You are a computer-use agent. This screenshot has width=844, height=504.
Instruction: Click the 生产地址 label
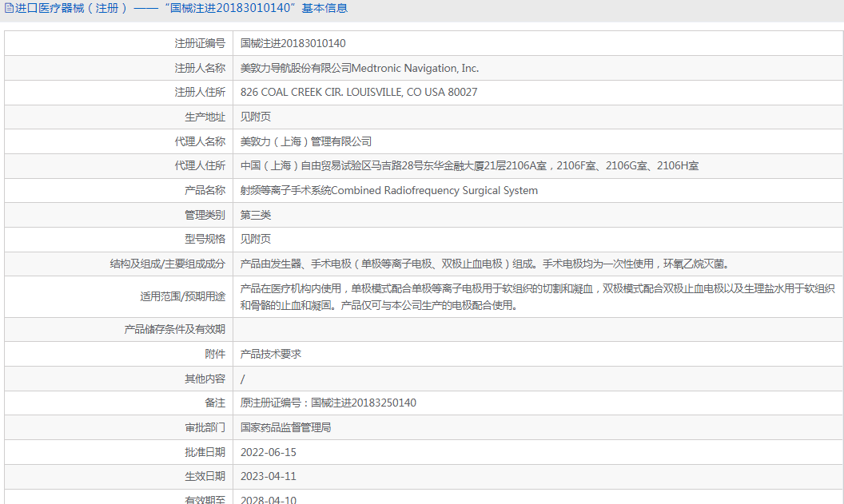[x=205, y=117]
